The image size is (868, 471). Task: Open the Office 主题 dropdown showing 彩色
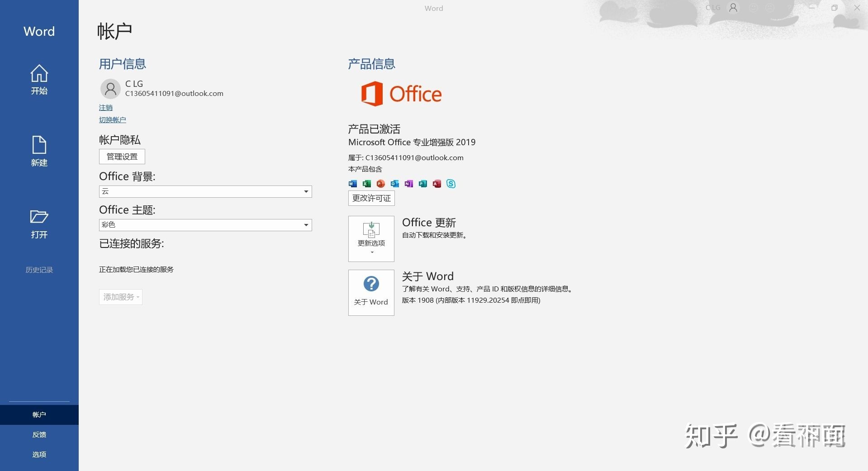(205, 225)
